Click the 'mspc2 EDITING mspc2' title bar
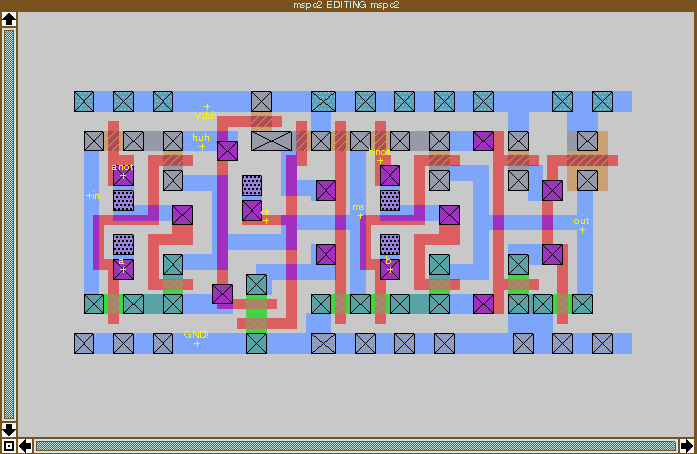697x454 pixels. coord(348,5)
